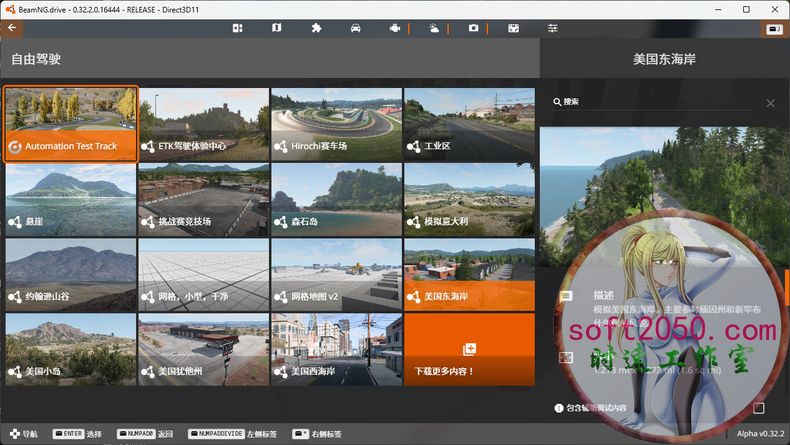
Task: Open the mods puzzle-piece icon
Action: click(316, 28)
